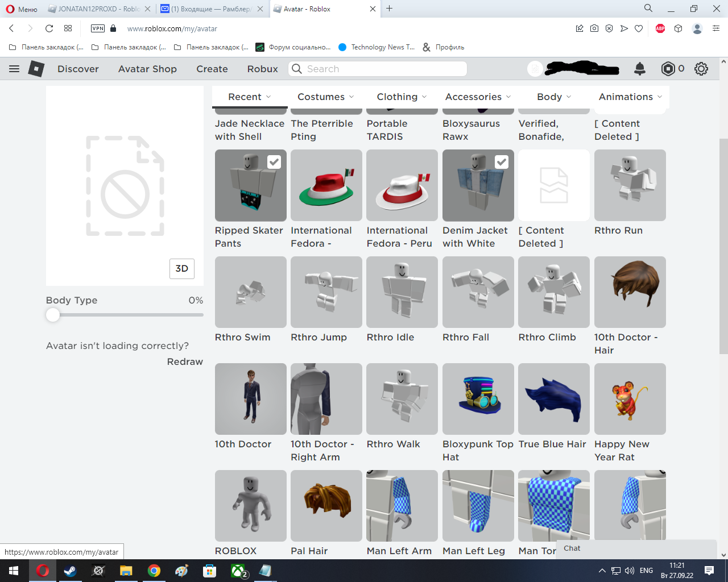Expand the Body dropdown
Viewport: 728px width, 582px height.
[x=554, y=97]
